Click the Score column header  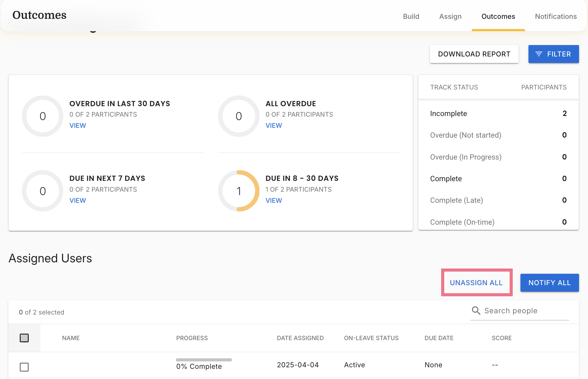pos(501,338)
